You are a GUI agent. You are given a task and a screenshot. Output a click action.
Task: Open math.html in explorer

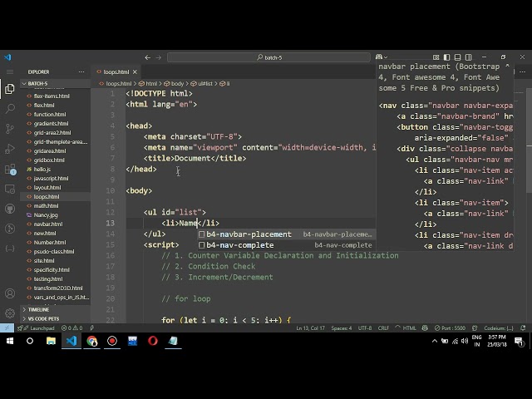(46, 206)
